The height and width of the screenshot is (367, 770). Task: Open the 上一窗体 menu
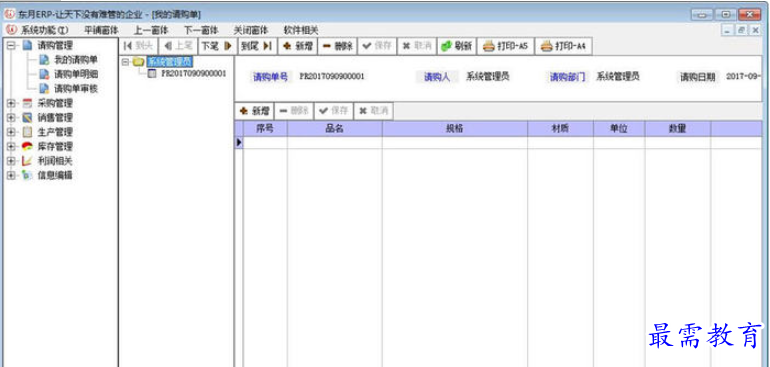(x=151, y=30)
